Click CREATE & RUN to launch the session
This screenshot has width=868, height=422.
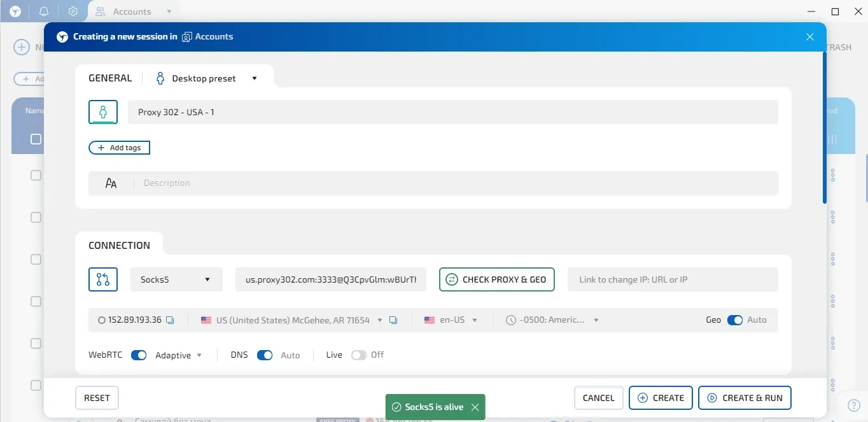745,397
